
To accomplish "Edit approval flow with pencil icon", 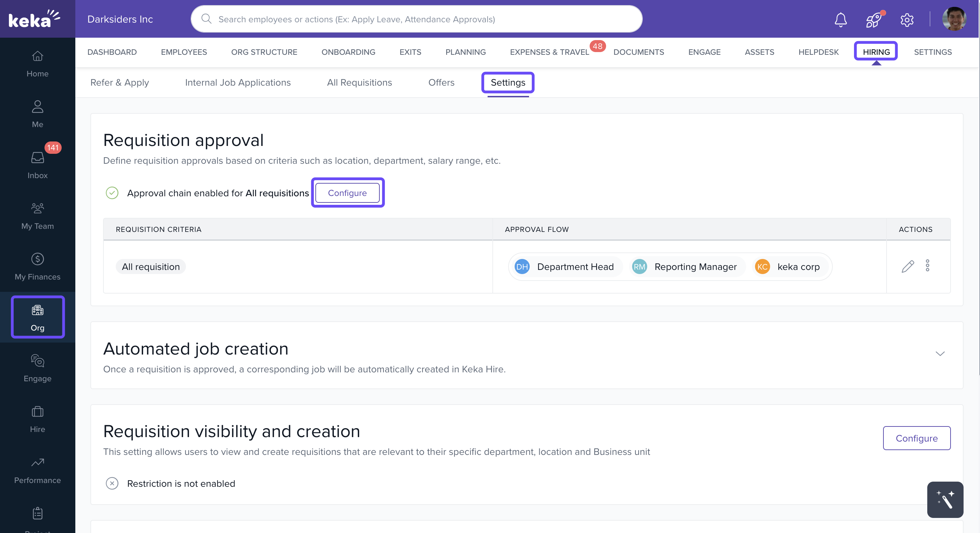I will 908,266.
